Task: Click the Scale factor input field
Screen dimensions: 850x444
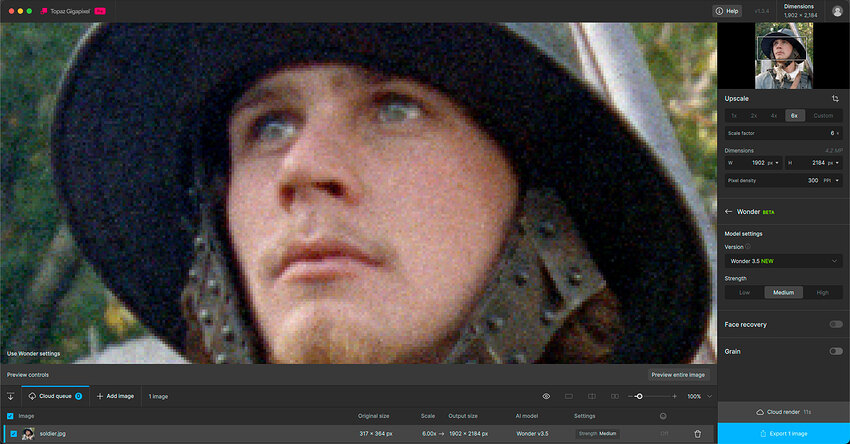Action: point(783,133)
